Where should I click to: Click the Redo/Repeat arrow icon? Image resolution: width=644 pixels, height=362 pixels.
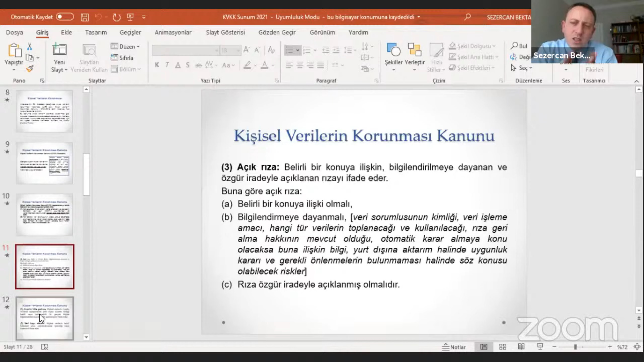pyautogui.click(x=116, y=17)
